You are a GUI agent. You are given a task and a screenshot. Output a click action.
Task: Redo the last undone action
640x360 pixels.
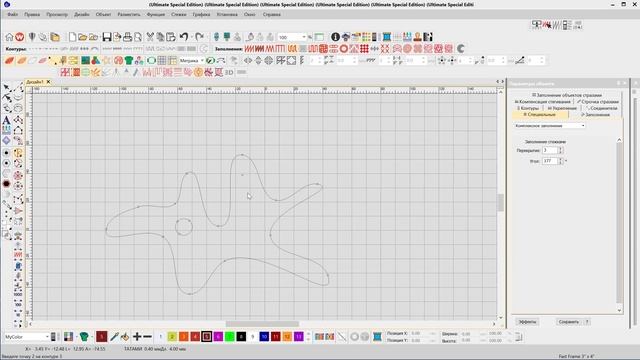tap(199, 37)
